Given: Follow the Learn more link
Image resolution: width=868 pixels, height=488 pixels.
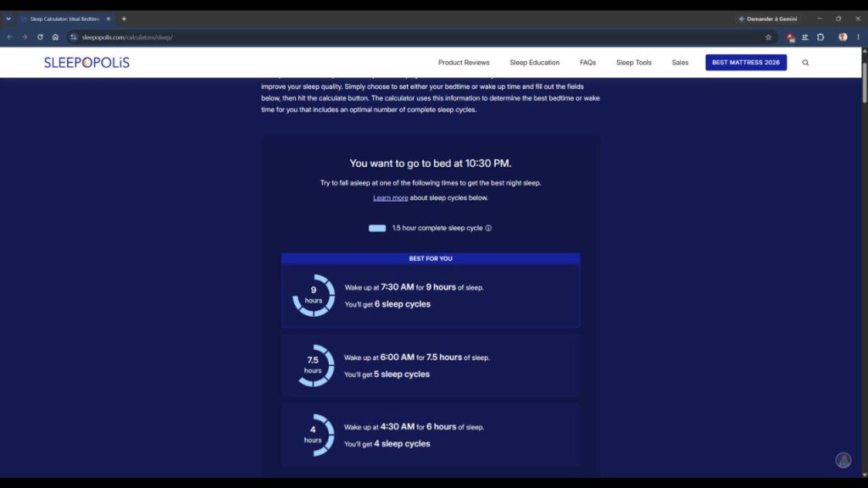Looking at the screenshot, I should click(390, 197).
